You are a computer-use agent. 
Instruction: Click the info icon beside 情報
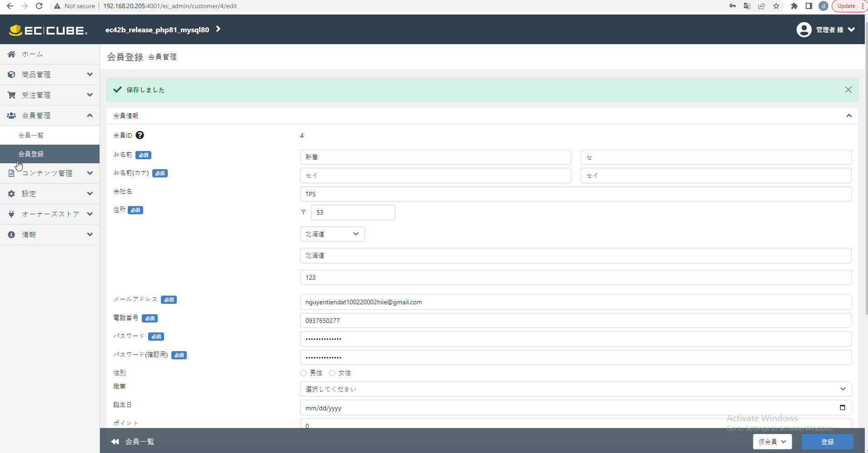click(x=11, y=235)
